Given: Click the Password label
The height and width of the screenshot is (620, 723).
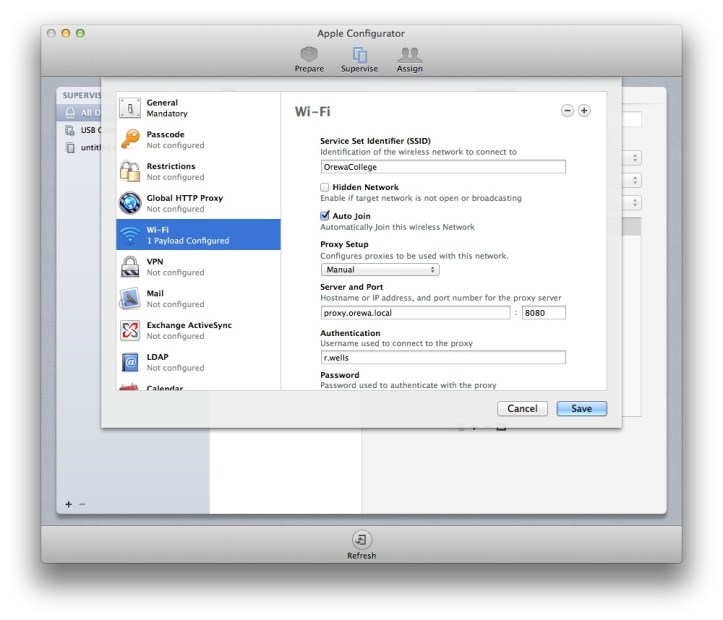Looking at the screenshot, I should pyautogui.click(x=340, y=375).
